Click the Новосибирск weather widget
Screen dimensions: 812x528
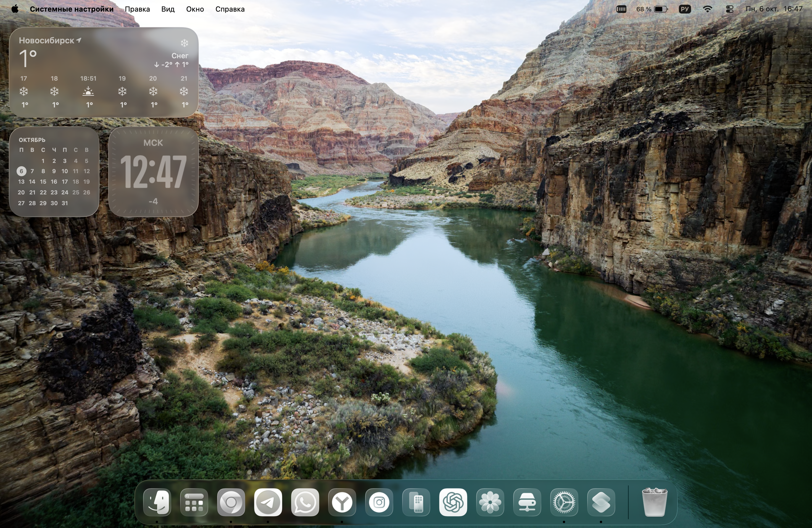(x=104, y=72)
